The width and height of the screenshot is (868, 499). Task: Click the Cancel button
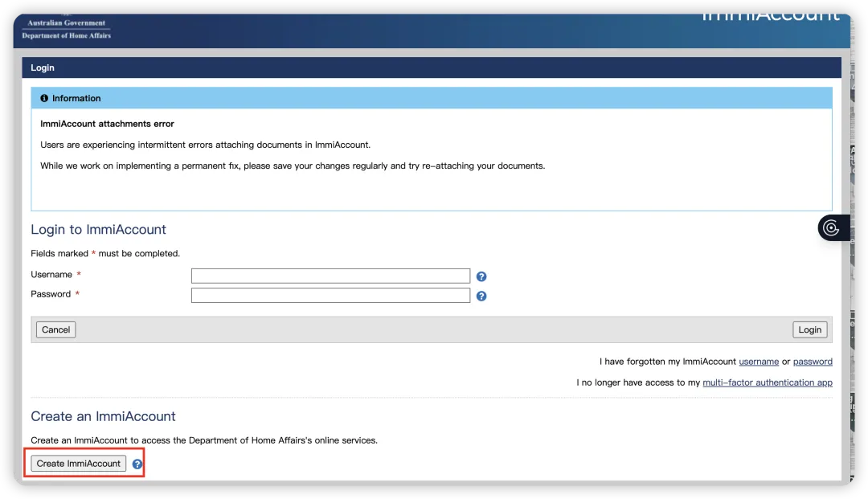(56, 329)
